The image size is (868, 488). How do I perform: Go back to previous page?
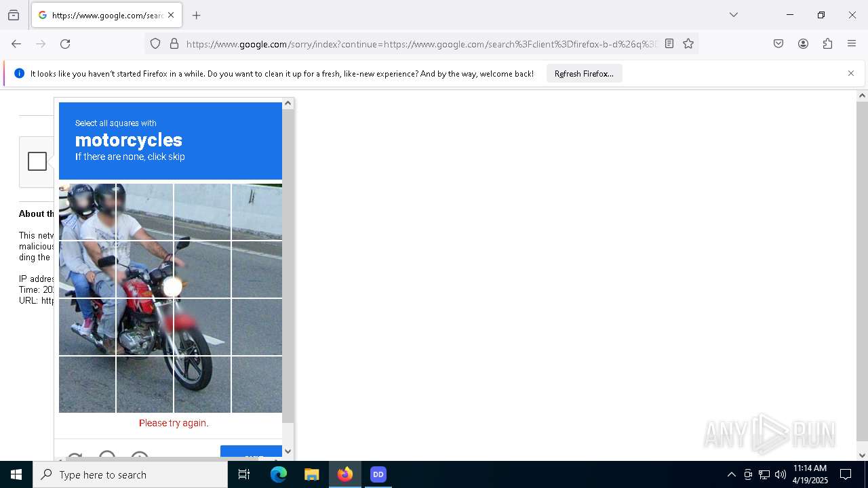(16, 43)
